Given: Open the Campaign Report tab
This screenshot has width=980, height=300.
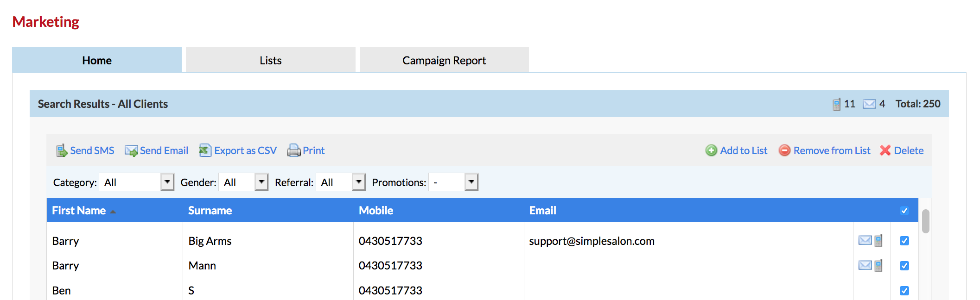Looking at the screenshot, I should pos(444,60).
